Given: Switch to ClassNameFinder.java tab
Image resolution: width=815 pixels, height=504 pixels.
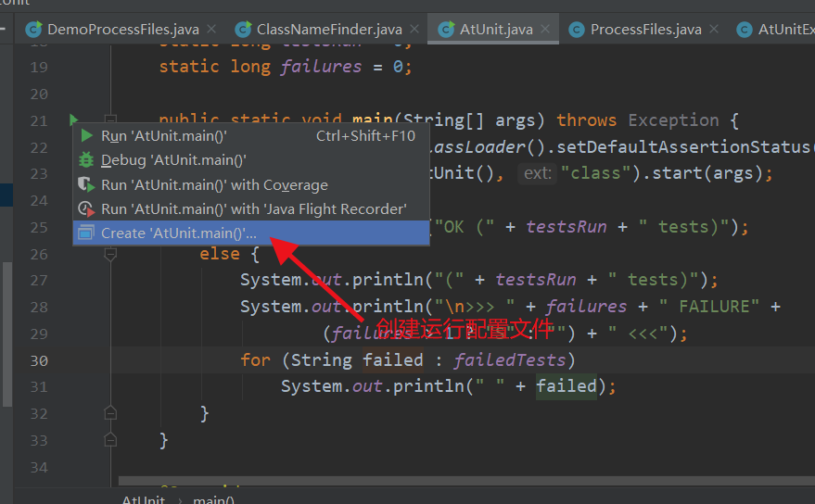Looking at the screenshot, I should tap(329, 29).
